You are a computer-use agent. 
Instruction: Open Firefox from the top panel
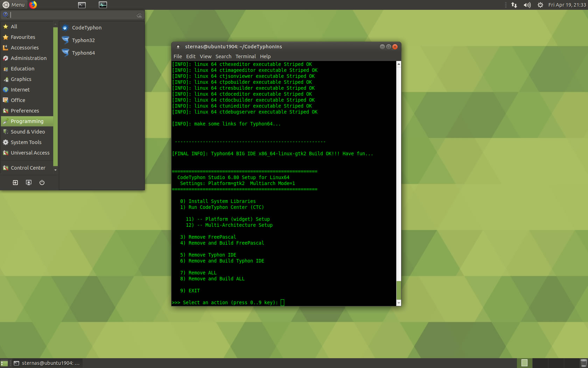[33, 5]
